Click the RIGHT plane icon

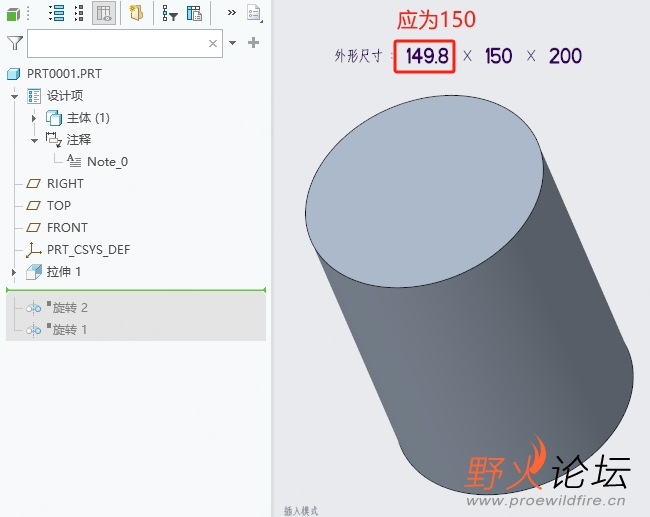tap(34, 184)
